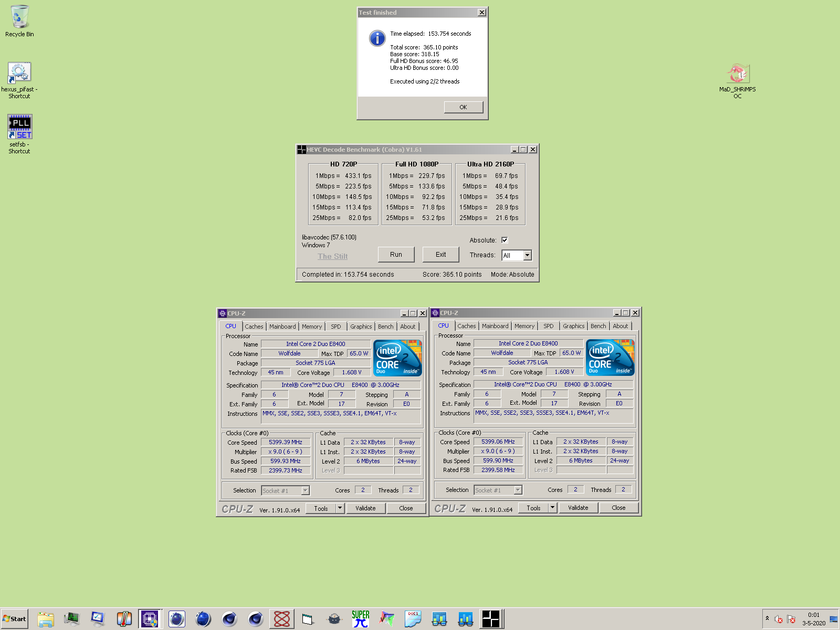Click 'Score: 365.10 points' in status bar
The image size is (840, 630).
click(452, 275)
